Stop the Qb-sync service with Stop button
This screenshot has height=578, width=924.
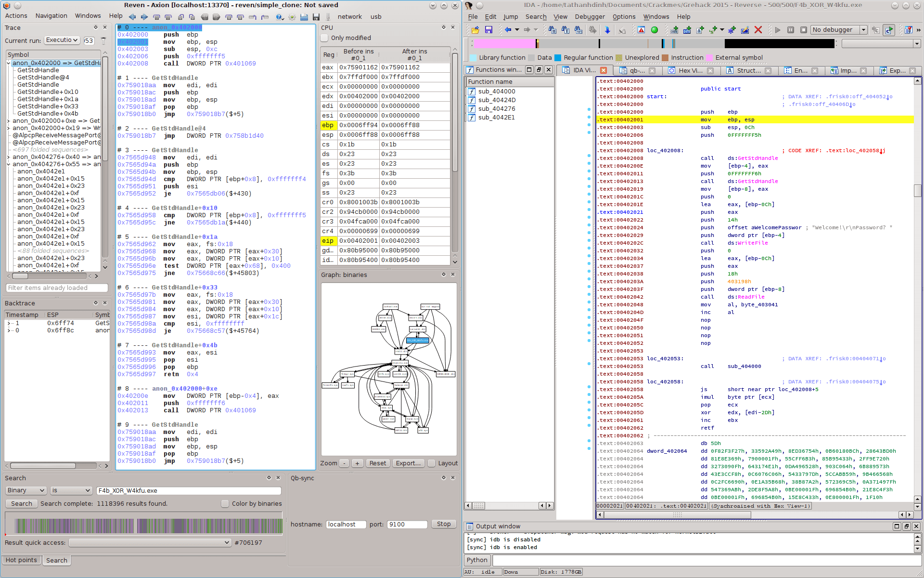tap(443, 524)
